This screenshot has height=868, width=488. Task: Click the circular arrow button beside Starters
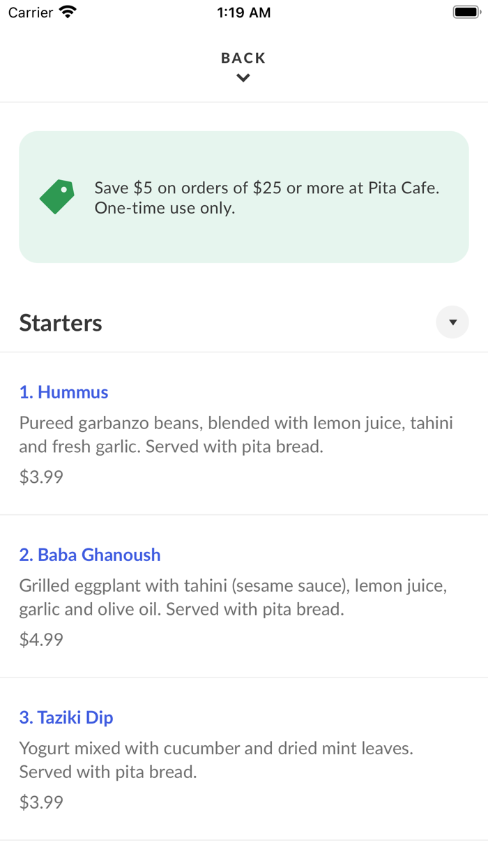point(452,322)
